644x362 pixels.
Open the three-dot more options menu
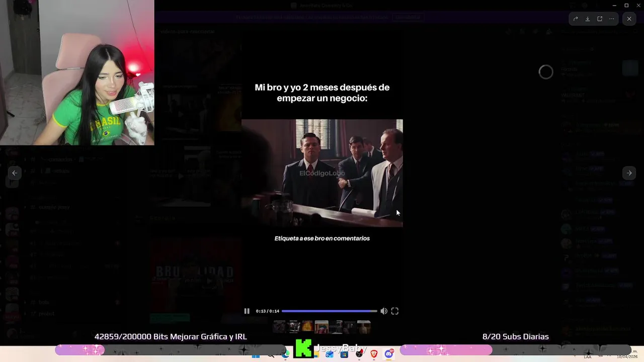click(x=612, y=19)
